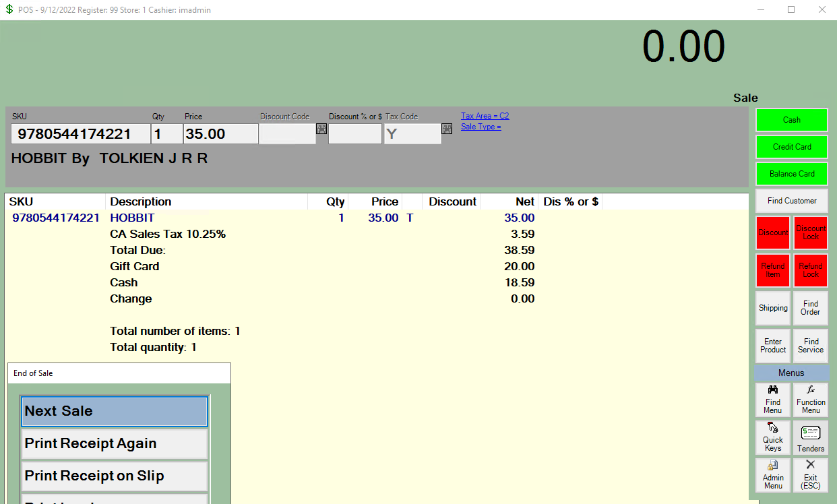The height and width of the screenshot is (504, 837).
Task: Toggle the Discount Lock button
Action: pyautogui.click(x=811, y=232)
